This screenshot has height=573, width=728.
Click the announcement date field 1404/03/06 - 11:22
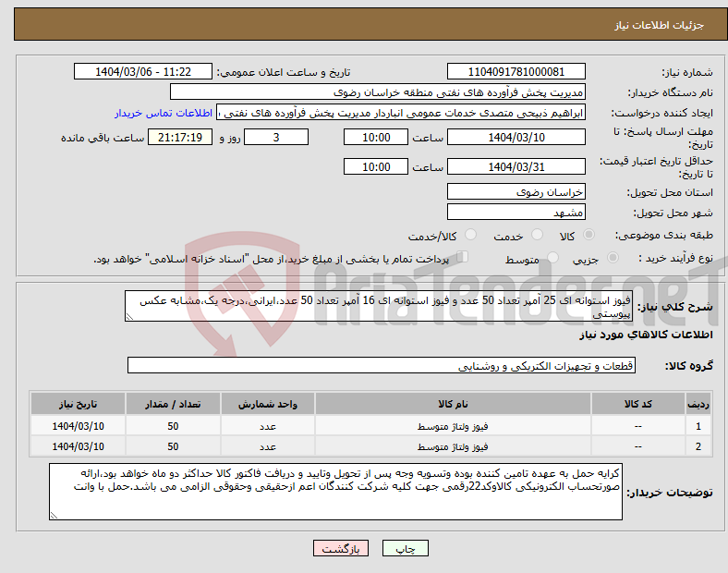click(x=143, y=72)
